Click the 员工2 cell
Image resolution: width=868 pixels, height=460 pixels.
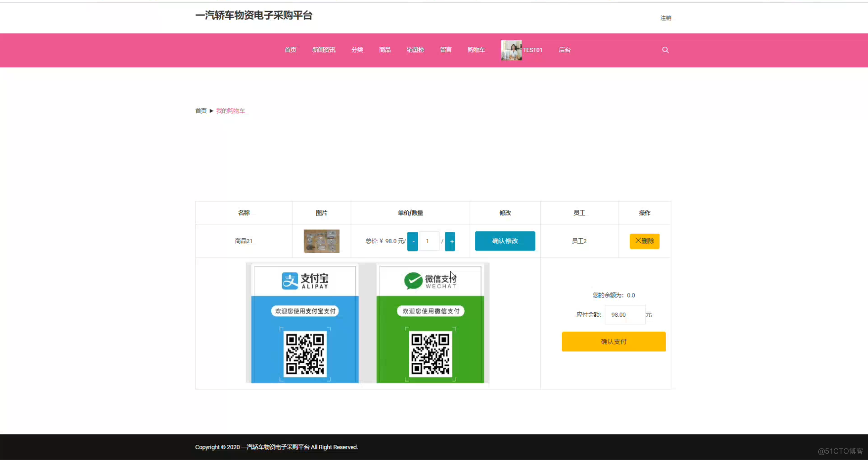tap(579, 241)
